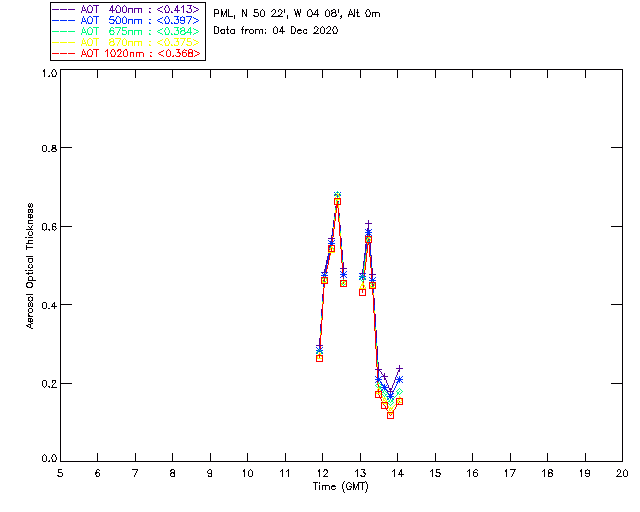This screenshot has height=512, width=640.
Task: Click the 1.0 y-axis label
Action: click(49, 73)
